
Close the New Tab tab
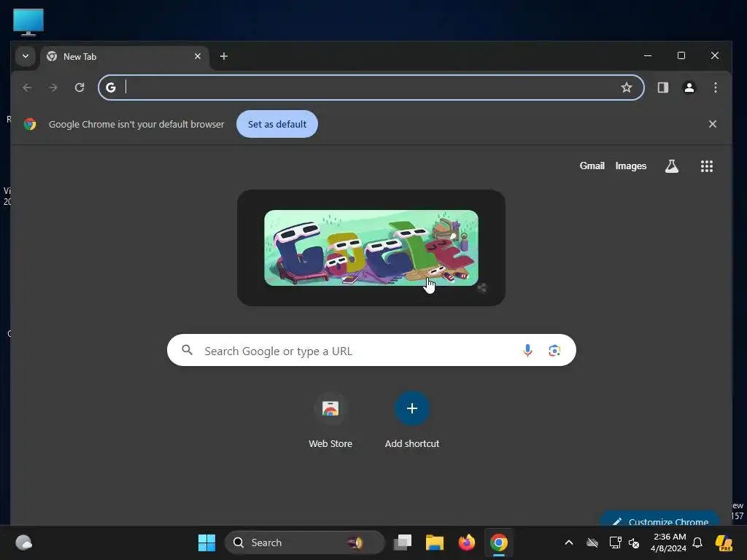coord(197,56)
